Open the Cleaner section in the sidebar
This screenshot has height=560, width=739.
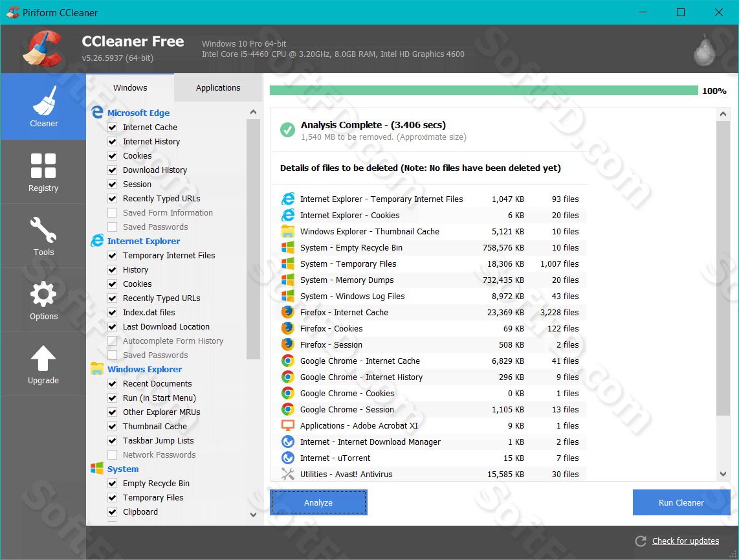coord(43,107)
